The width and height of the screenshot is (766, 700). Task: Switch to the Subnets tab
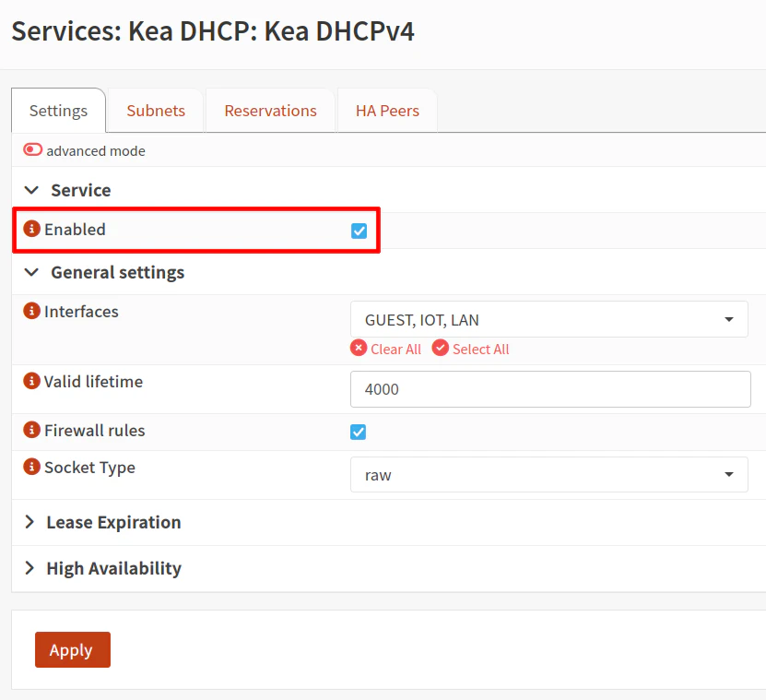(156, 111)
